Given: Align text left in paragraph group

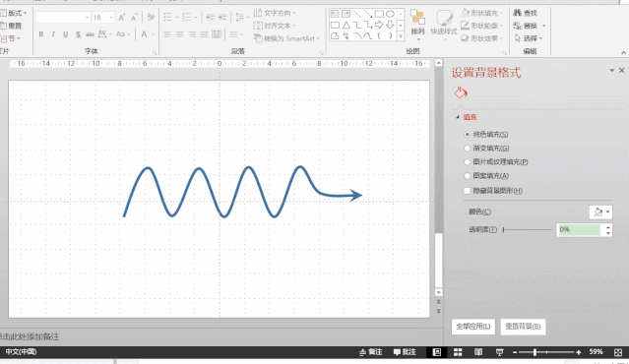Looking at the screenshot, I should coord(167,34).
